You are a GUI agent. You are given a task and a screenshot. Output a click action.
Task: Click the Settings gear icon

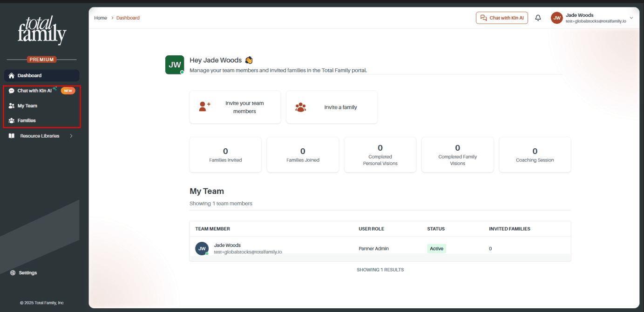coord(13,272)
